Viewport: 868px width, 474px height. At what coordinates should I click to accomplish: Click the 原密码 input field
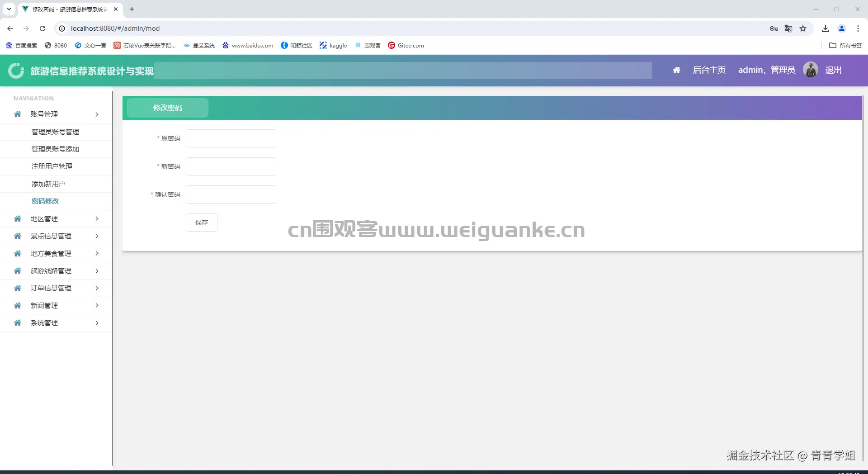[231, 138]
